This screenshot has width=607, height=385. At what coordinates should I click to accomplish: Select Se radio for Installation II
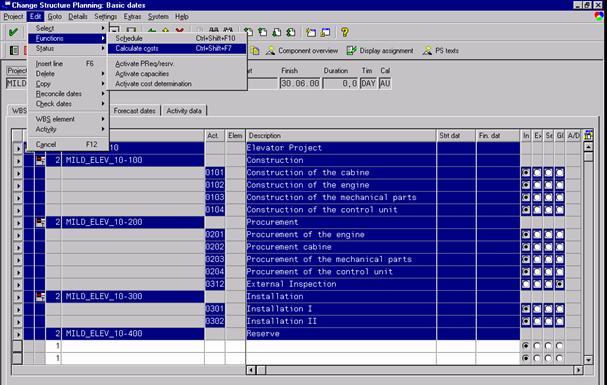548,321
